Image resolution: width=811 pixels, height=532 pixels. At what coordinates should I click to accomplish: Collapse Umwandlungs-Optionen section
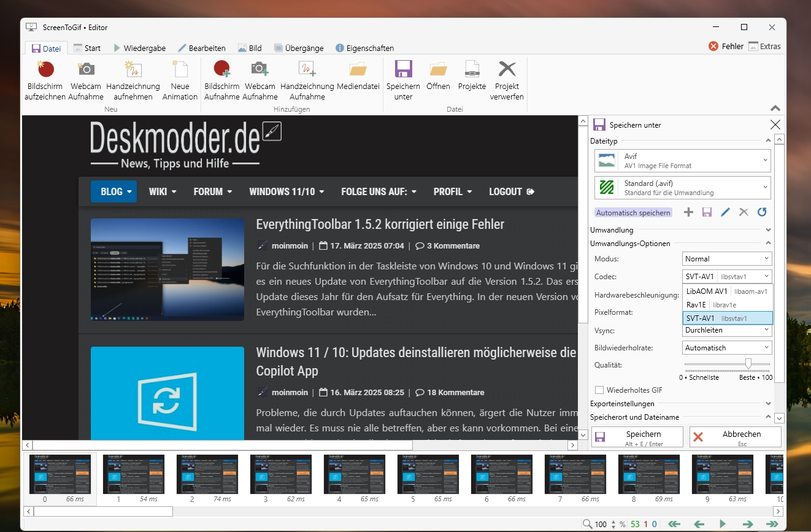pyautogui.click(x=768, y=244)
